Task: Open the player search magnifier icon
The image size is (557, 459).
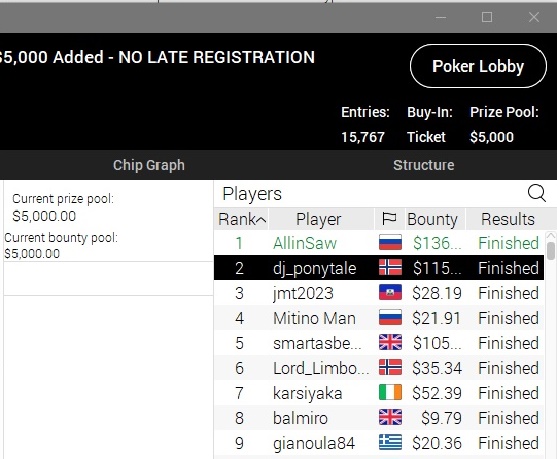Action: click(x=536, y=194)
